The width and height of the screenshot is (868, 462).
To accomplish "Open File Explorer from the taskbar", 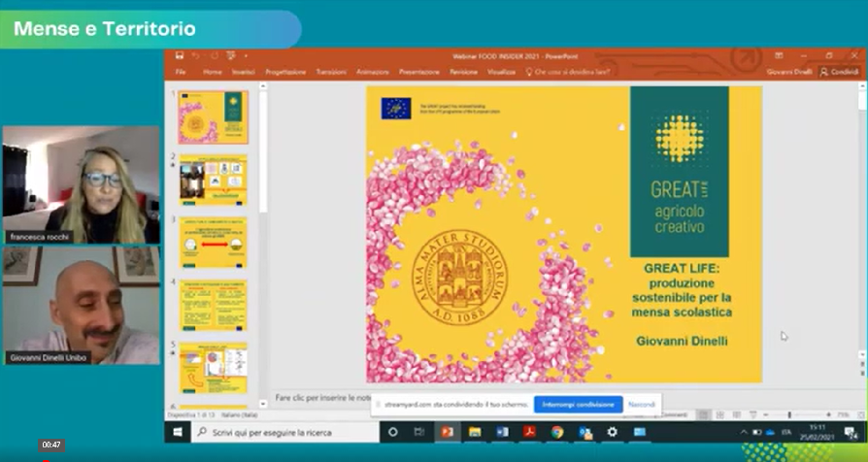I will (475, 432).
